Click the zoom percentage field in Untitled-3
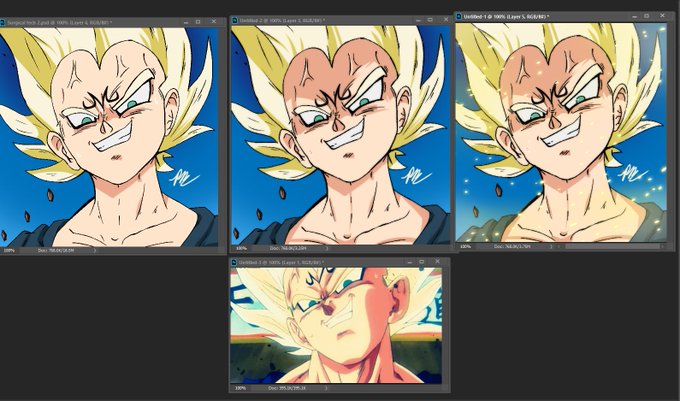 [x=240, y=388]
